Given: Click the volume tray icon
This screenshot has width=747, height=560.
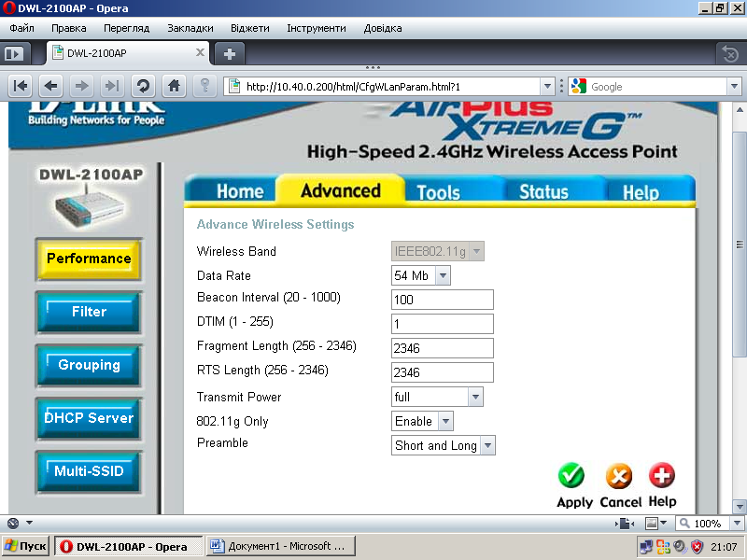Looking at the screenshot, I should pos(680,547).
